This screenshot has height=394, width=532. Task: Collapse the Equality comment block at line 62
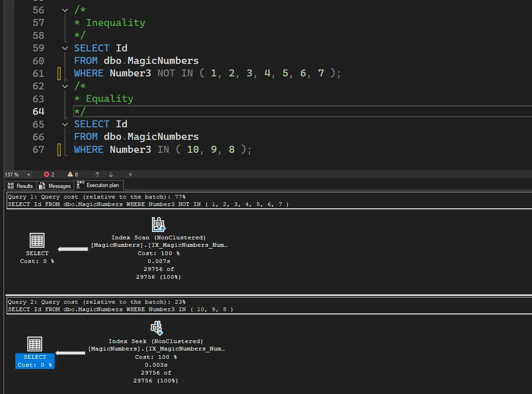tap(64, 86)
